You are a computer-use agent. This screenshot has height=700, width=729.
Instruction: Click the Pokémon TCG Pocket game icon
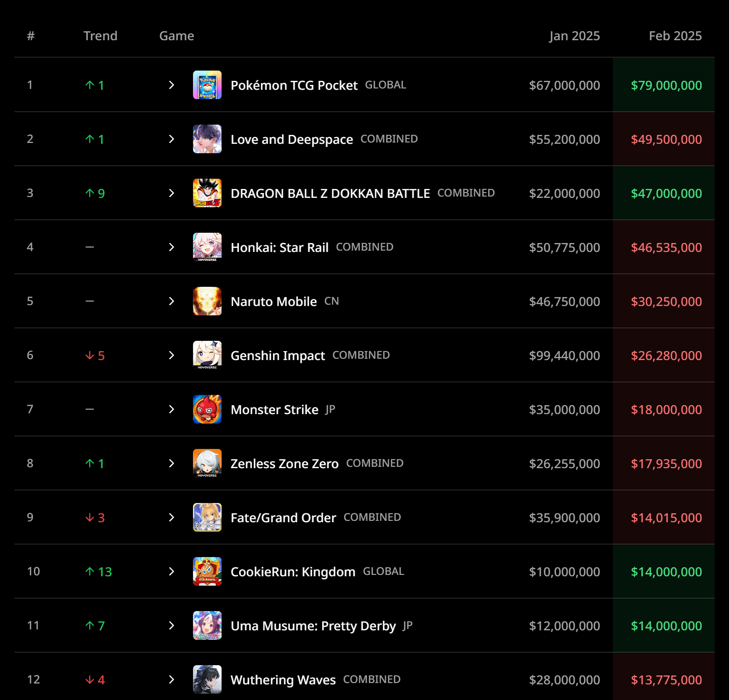coord(207,85)
